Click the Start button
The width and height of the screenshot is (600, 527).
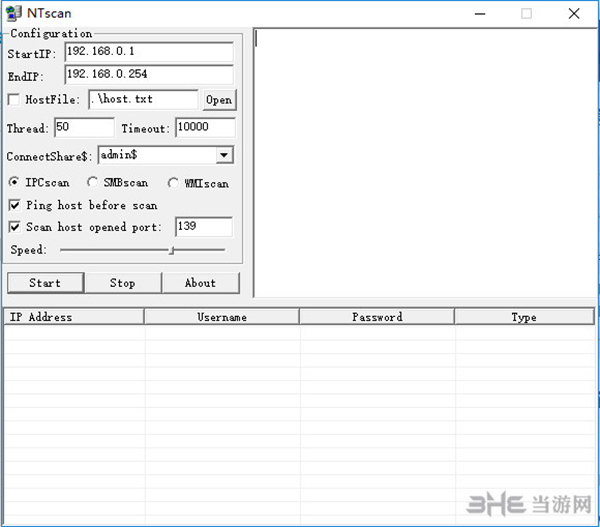pos(45,283)
